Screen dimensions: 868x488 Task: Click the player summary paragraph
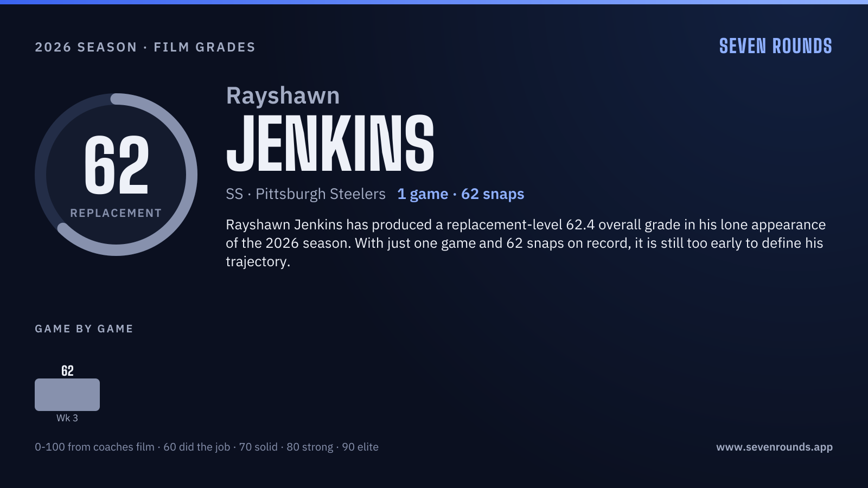(x=526, y=243)
